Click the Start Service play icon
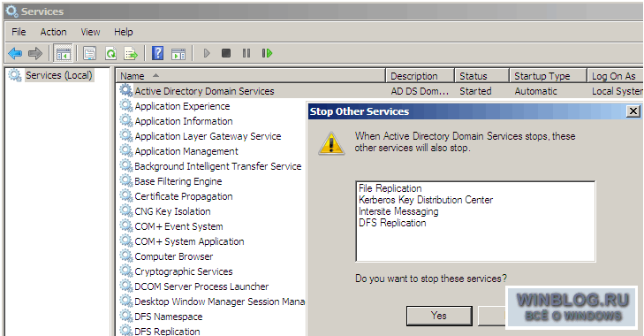 pos(207,53)
